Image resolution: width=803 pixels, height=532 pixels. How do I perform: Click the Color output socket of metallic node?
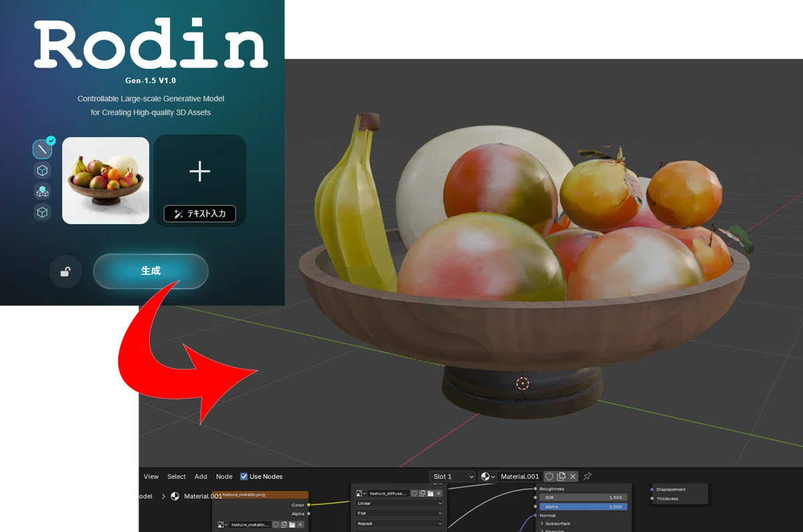(x=308, y=505)
